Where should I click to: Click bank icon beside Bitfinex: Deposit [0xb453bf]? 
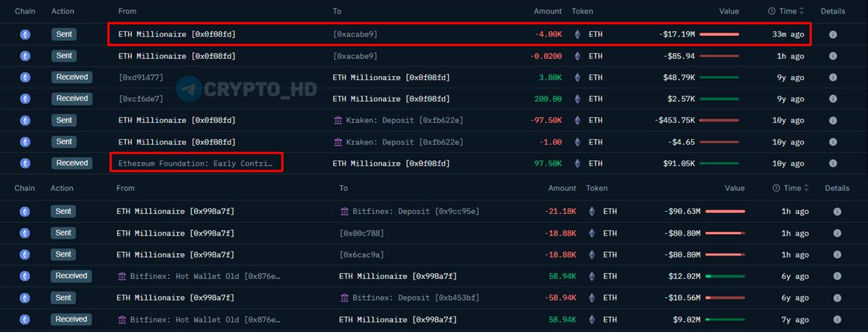[345, 298]
